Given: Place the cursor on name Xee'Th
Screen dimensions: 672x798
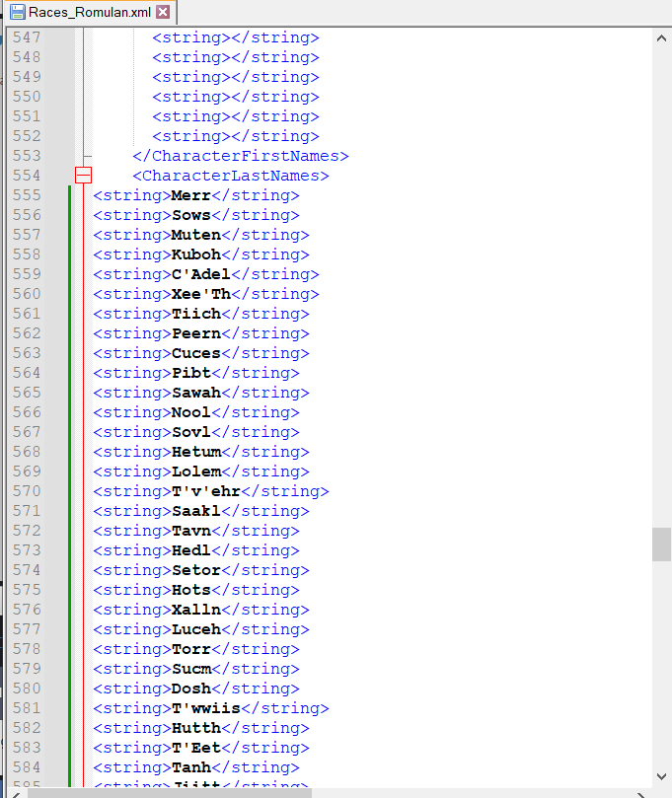Looking at the screenshot, I should tap(201, 294).
